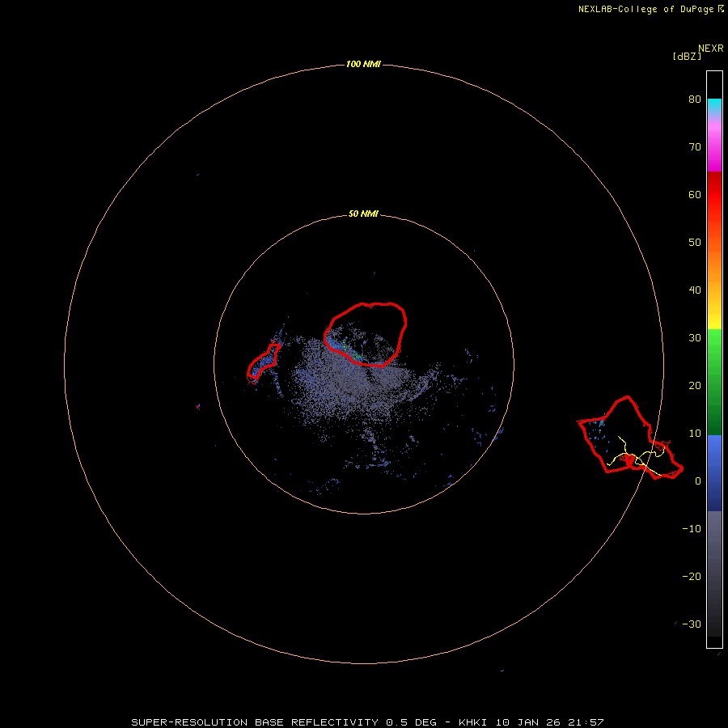728x728 pixels.
Task: Click the 0 dBZ scale value
Action: (x=698, y=481)
